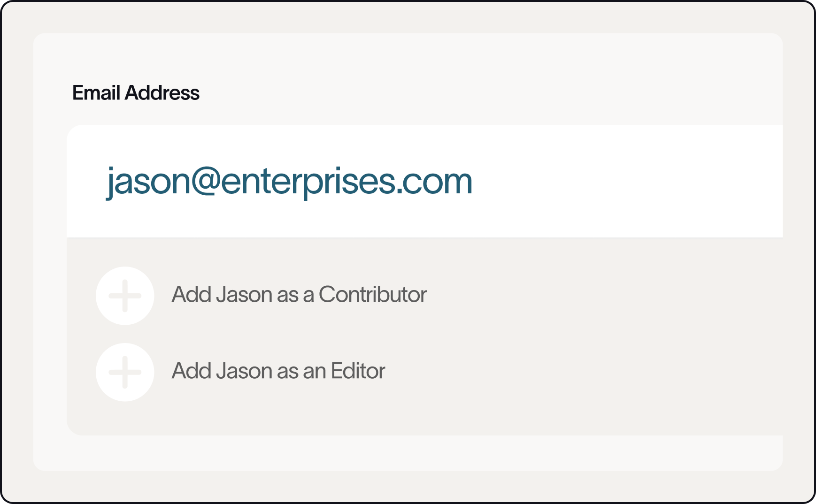Select the 'Add Jason as an Editor' option text

278,371
